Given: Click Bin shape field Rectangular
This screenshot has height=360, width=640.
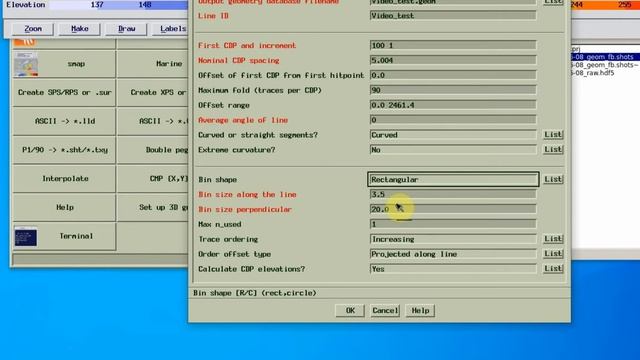Looking at the screenshot, I should 453,179.
